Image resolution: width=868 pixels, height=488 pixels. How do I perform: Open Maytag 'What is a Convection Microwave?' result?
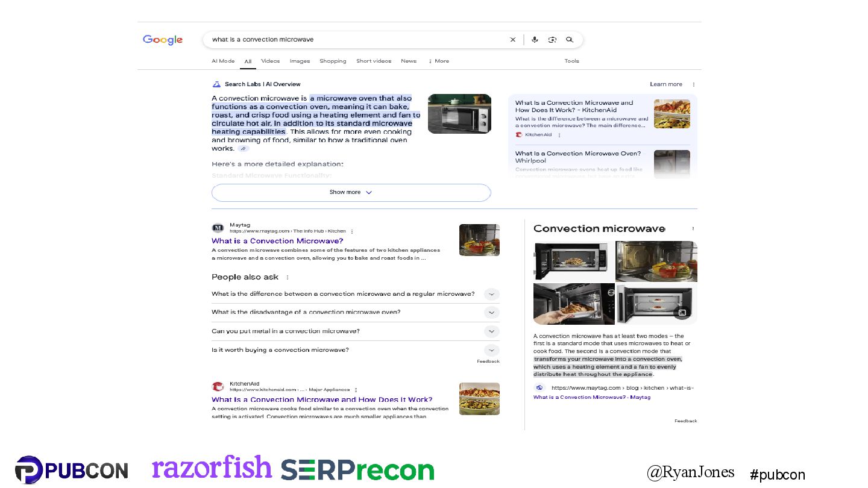pos(277,241)
